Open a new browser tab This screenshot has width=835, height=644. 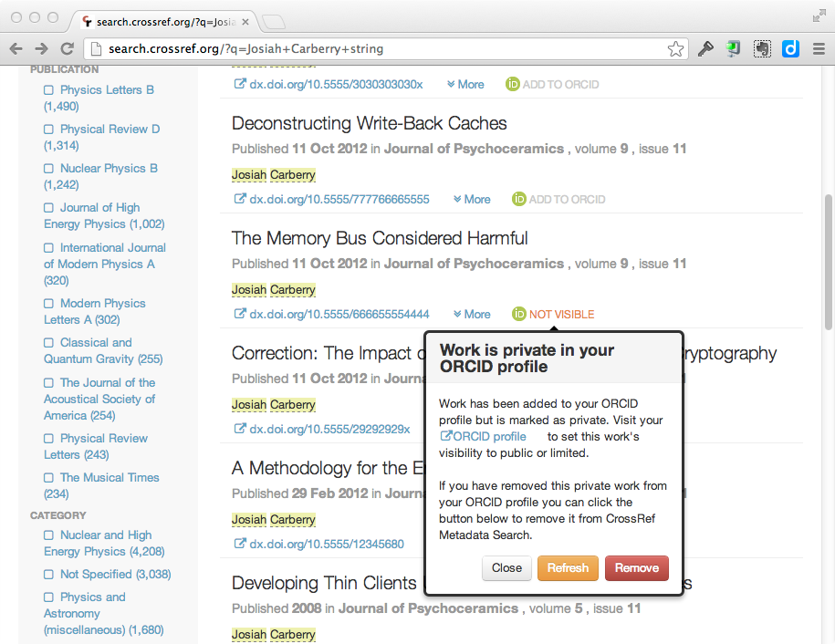(275, 20)
